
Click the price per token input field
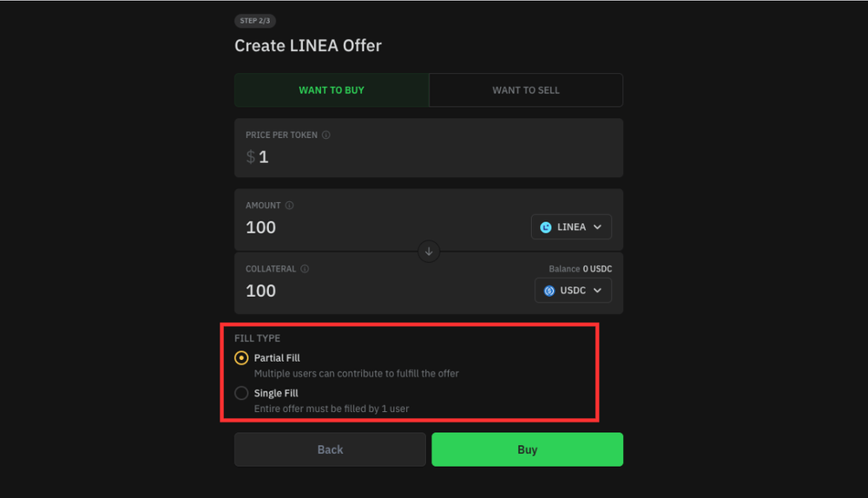429,157
